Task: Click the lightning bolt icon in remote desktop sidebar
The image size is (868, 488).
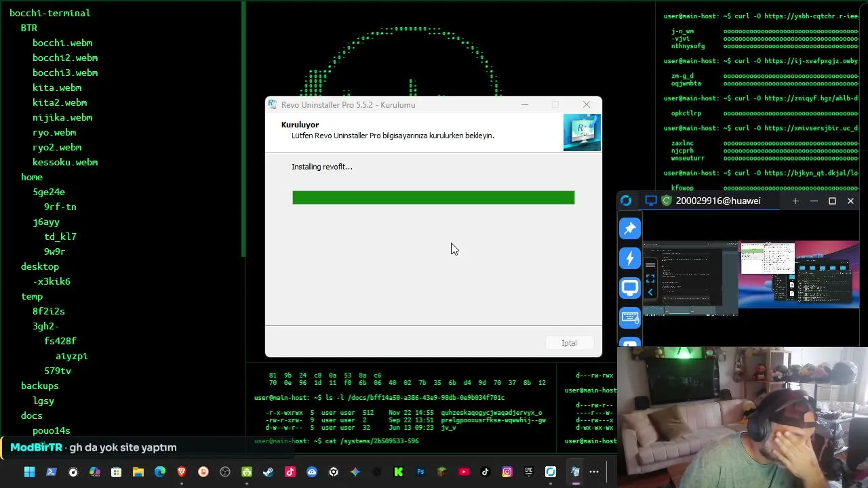Action: point(630,258)
